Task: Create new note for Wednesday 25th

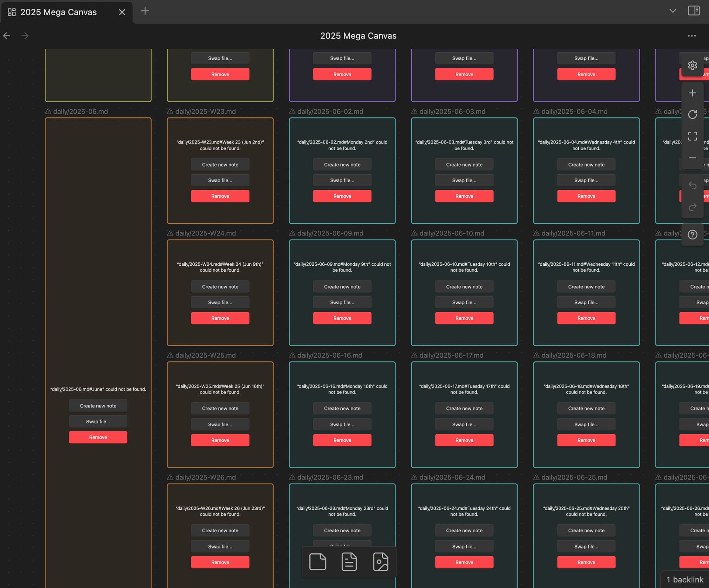Action: [586, 530]
